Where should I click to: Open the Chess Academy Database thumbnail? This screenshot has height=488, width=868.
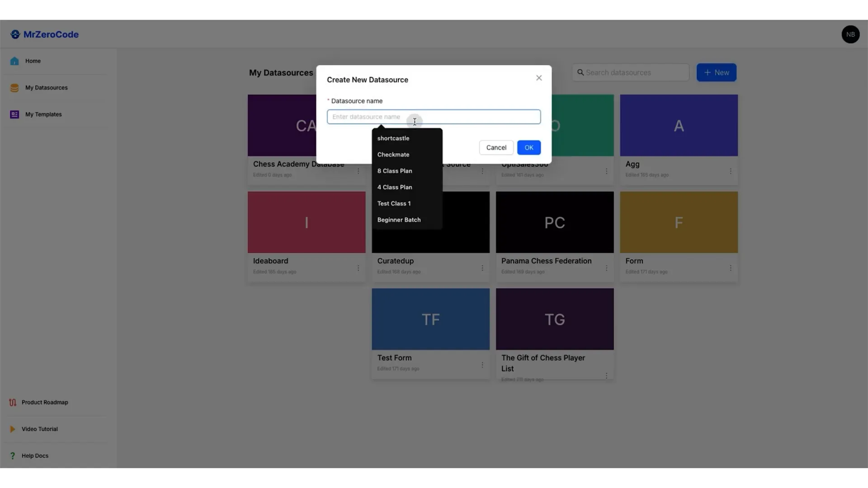click(282, 125)
